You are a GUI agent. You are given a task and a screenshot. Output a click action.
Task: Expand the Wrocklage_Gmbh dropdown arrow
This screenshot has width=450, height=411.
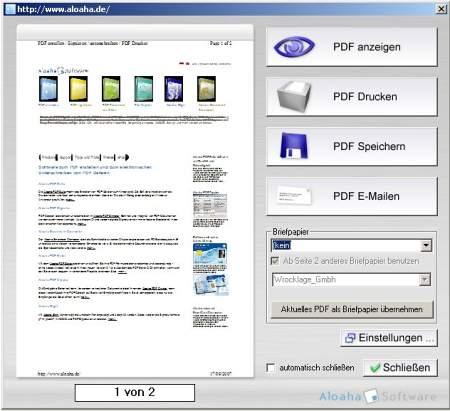425,280
